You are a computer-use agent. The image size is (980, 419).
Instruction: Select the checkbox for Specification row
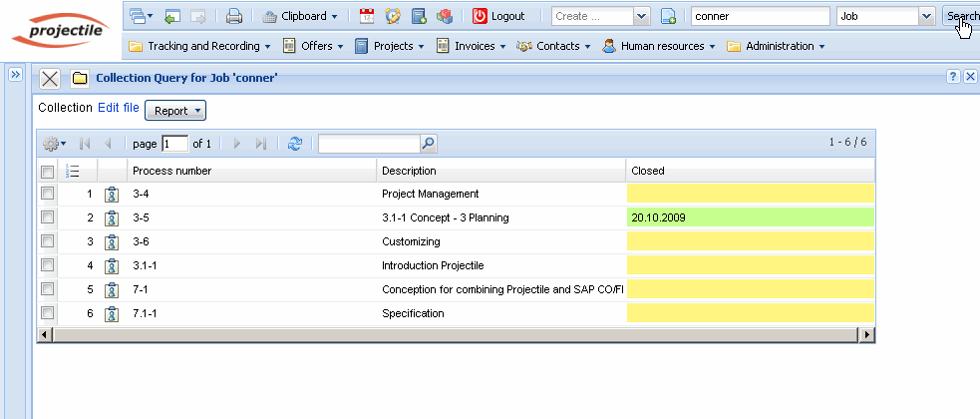(x=47, y=313)
